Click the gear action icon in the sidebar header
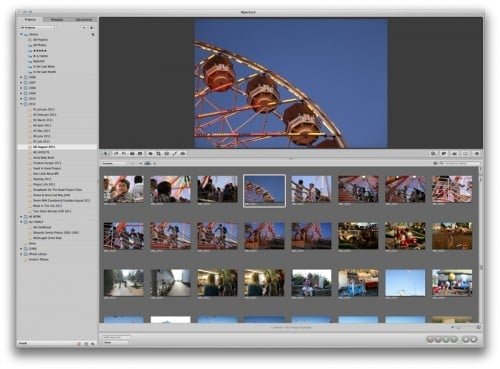This screenshot has height=369, width=500. pyautogui.click(x=91, y=28)
